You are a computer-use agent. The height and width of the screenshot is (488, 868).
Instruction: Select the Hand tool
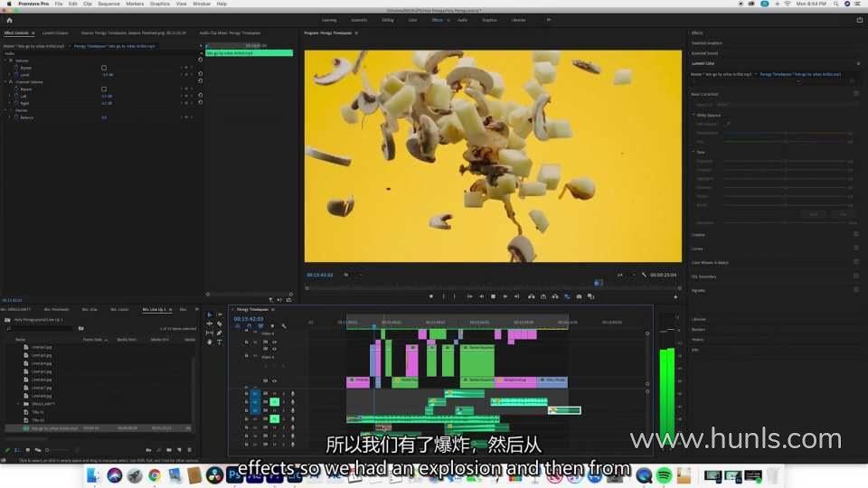[x=210, y=342]
